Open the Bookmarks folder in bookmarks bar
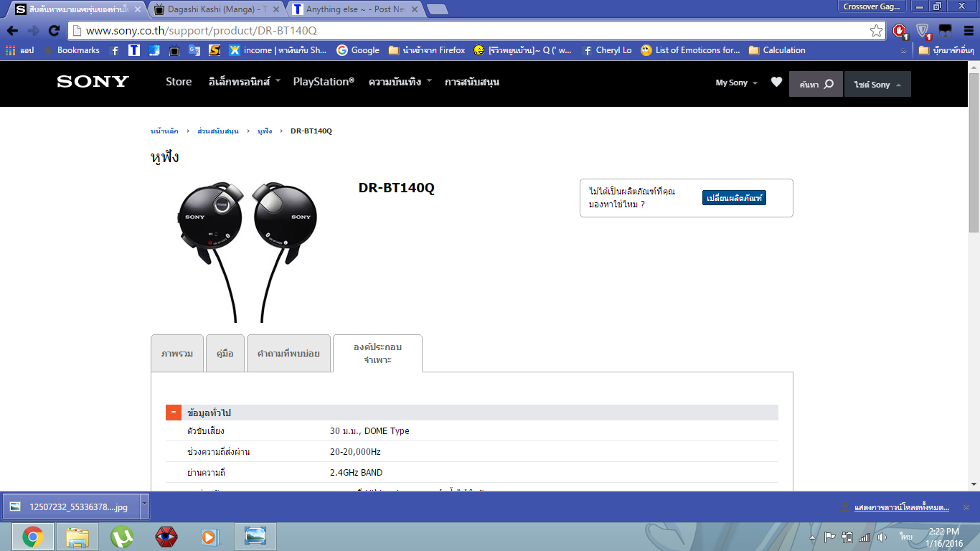Screen dimensions: 980x551 pos(72,50)
